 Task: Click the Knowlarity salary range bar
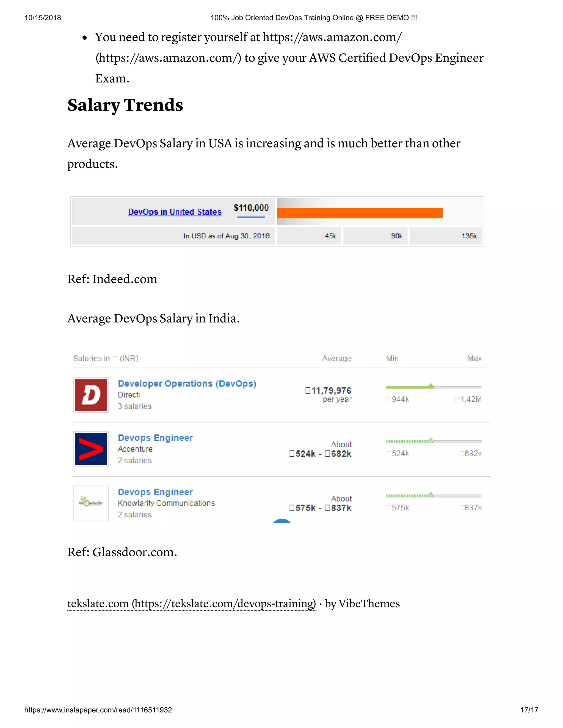coord(434,495)
